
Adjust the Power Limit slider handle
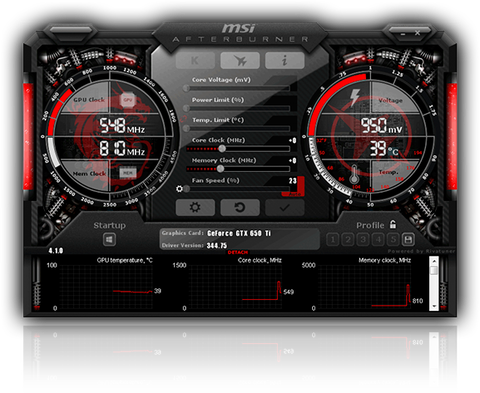186,108
